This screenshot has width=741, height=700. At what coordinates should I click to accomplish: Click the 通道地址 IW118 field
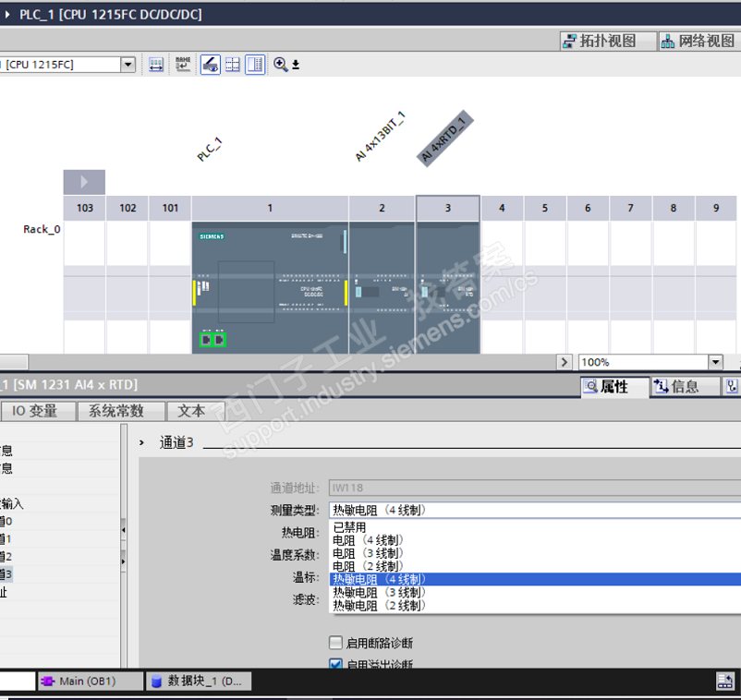pos(535,488)
